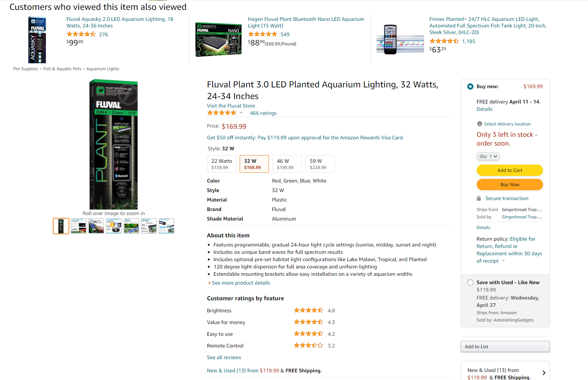Click the Add to Cart button
The height and width of the screenshot is (380, 588).
pos(510,170)
